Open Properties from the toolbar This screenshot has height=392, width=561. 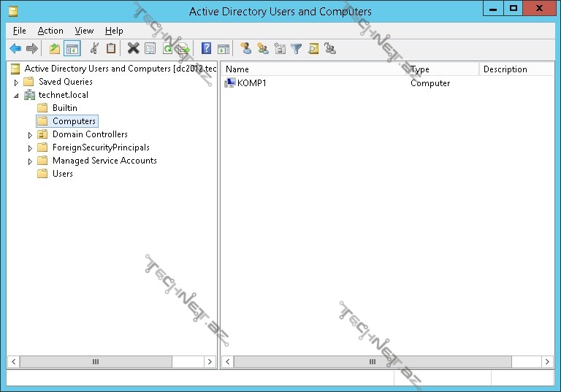(x=150, y=49)
